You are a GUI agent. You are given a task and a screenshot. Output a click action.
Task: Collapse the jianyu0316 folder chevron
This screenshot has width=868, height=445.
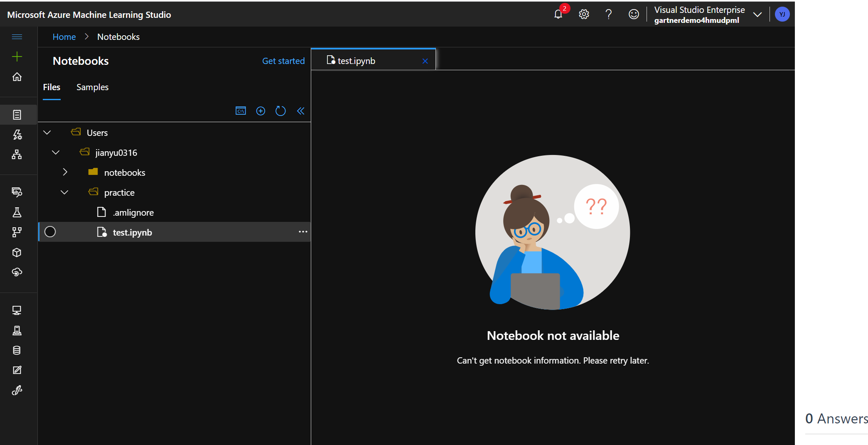click(56, 152)
